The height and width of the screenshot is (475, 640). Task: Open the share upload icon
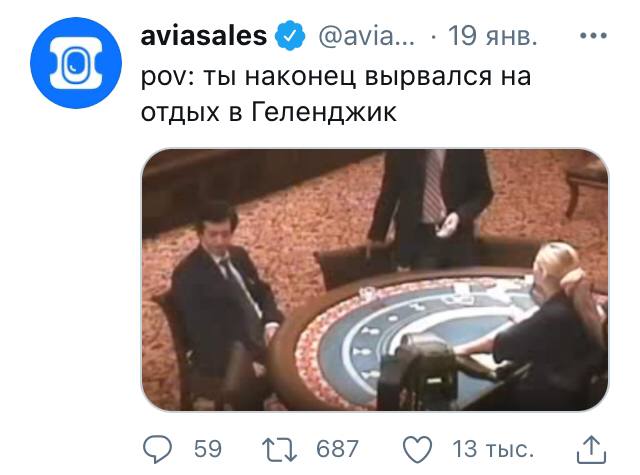coord(591,449)
